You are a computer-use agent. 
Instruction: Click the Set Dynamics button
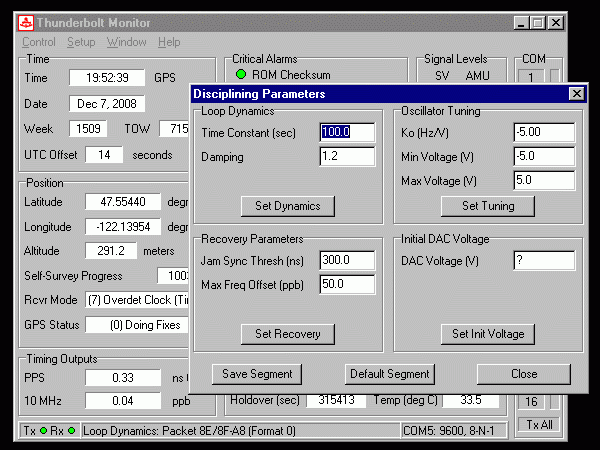click(x=288, y=206)
